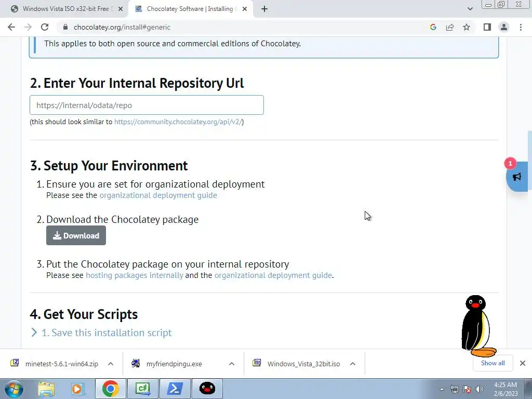The width and height of the screenshot is (532, 399).
Task: Click the address bar URL
Action: coord(122,27)
